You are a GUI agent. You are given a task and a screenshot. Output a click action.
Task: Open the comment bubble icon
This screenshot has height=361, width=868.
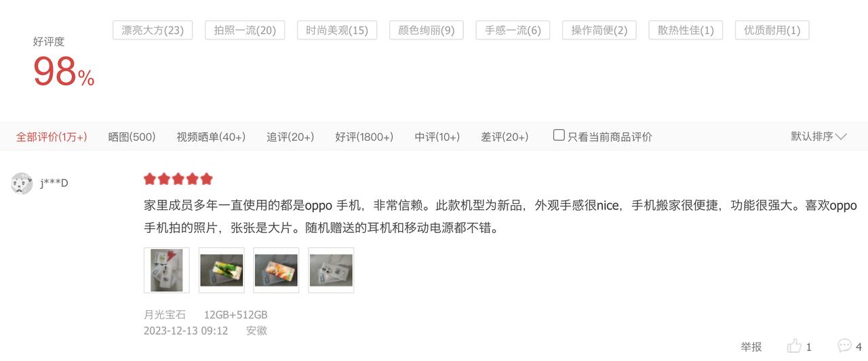click(844, 345)
